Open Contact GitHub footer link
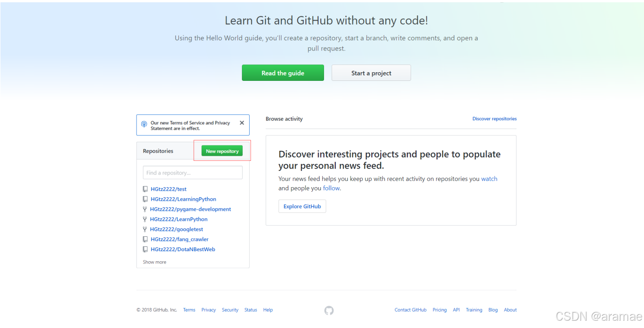Image resolution: width=644 pixels, height=328 pixels. click(410, 310)
